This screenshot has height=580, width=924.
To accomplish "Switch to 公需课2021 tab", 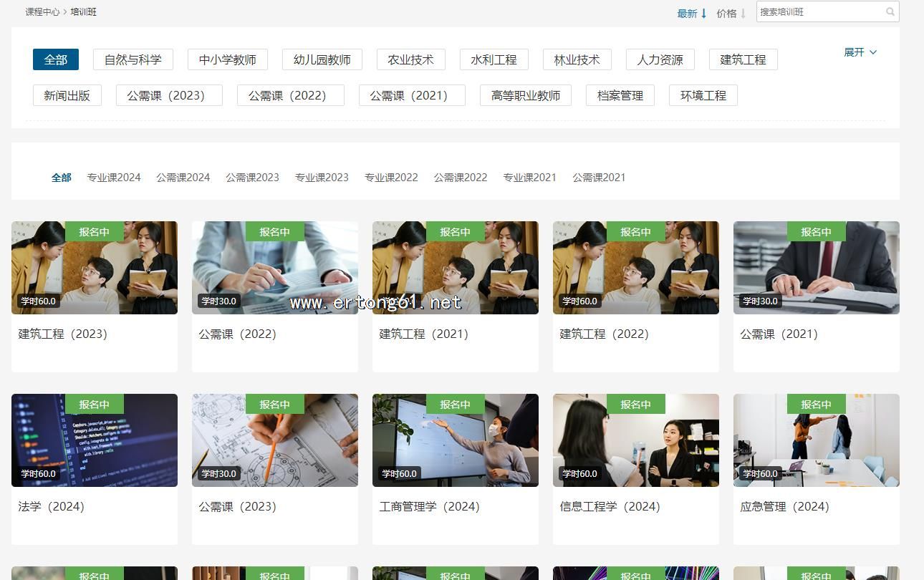I will pyautogui.click(x=599, y=178).
